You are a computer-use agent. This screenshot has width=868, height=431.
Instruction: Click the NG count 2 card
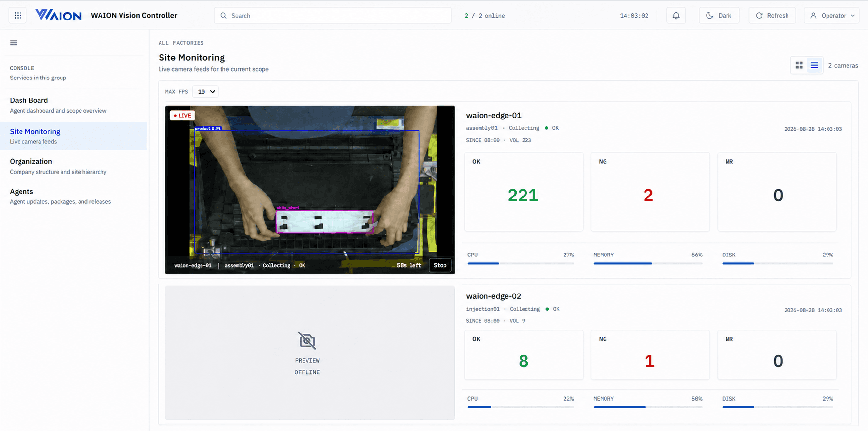coord(650,192)
